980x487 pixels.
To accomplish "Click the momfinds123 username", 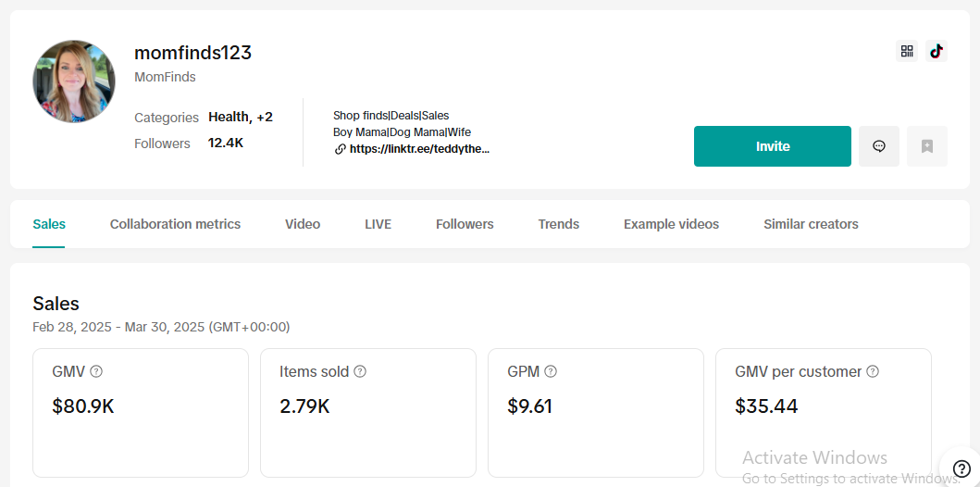I will coord(193,53).
